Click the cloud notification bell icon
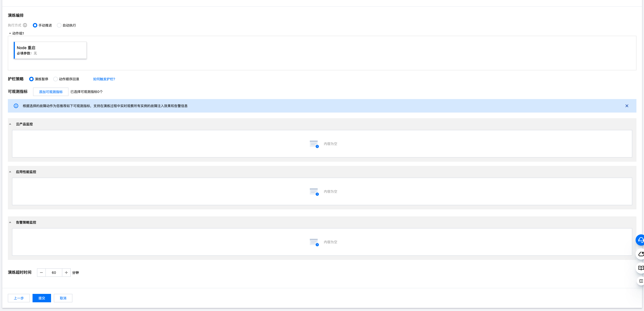The image size is (644, 311). tap(641, 254)
